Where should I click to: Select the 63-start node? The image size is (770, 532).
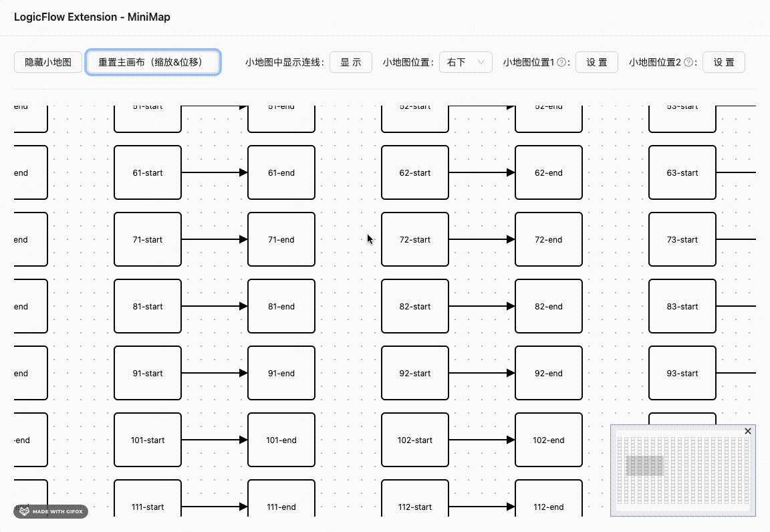[x=682, y=172]
